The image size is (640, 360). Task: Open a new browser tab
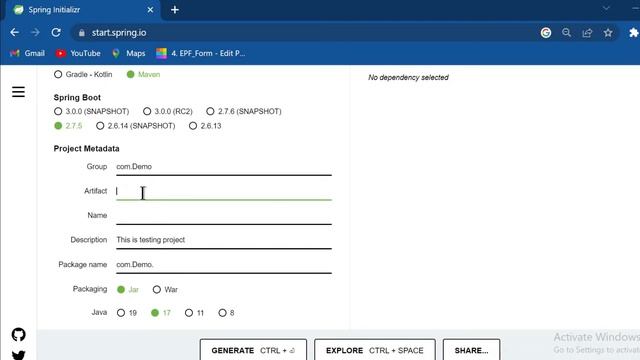pyautogui.click(x=175, y=10)
